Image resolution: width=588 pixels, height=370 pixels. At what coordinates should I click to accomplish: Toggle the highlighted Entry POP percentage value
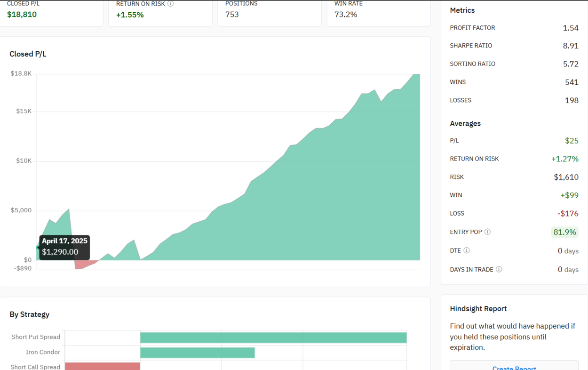564,232
